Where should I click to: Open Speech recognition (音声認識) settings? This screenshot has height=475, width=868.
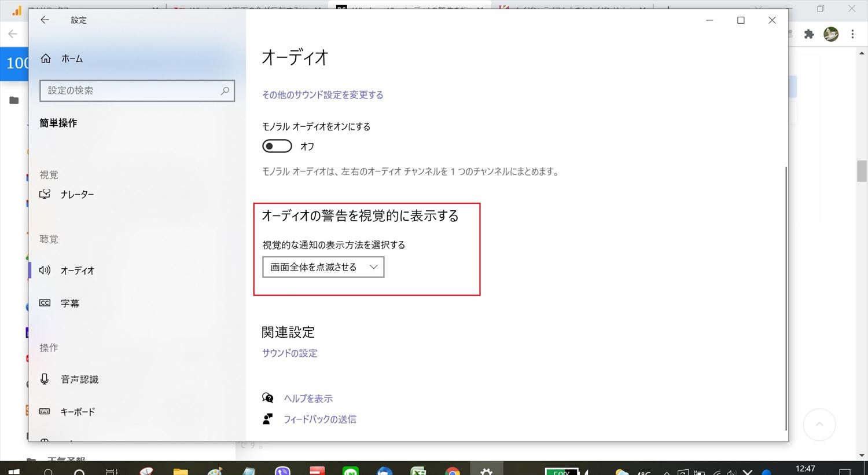[79, 379]
